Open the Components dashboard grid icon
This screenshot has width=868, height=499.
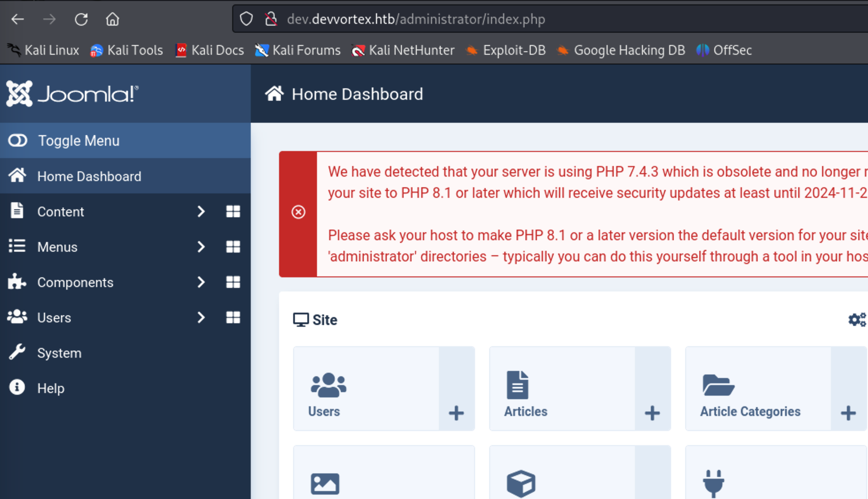[x=233, y=282]
